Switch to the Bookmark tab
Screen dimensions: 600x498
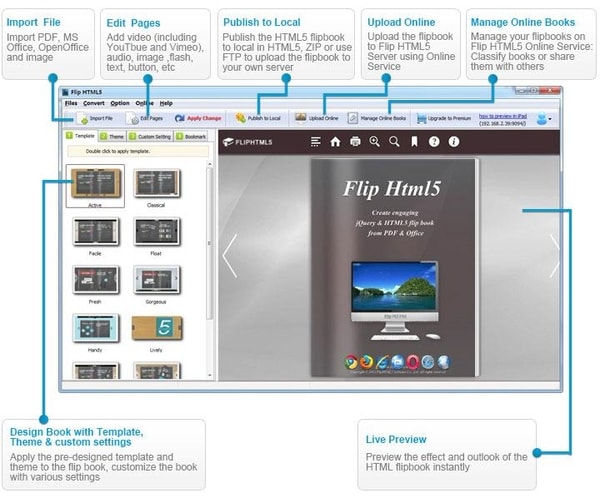click(x=191, y=136)
